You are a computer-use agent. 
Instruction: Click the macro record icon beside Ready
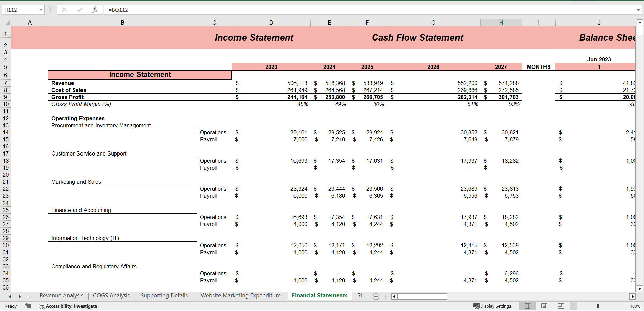[28, 306]
